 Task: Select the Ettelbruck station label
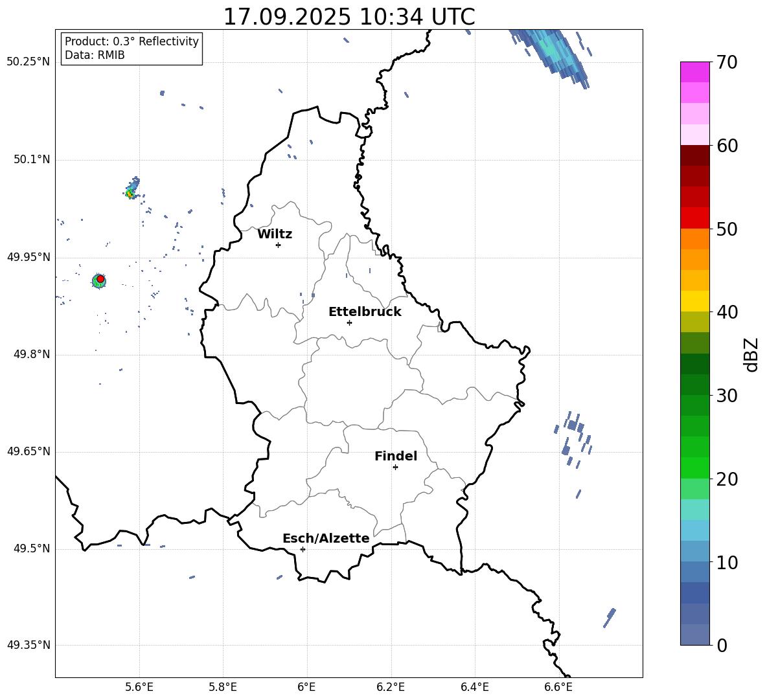click(x=365, y=312)
